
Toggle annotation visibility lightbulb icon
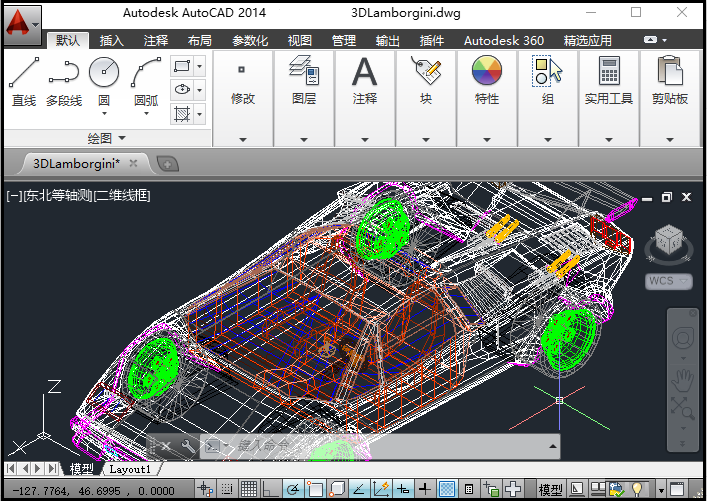pos(637,489)
